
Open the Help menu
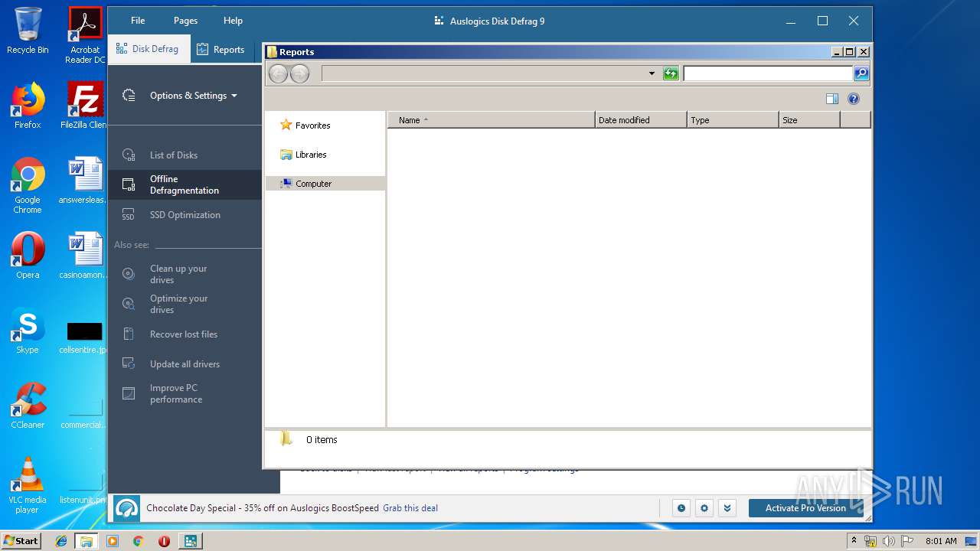pyautogui.click(x=233, y=21)
